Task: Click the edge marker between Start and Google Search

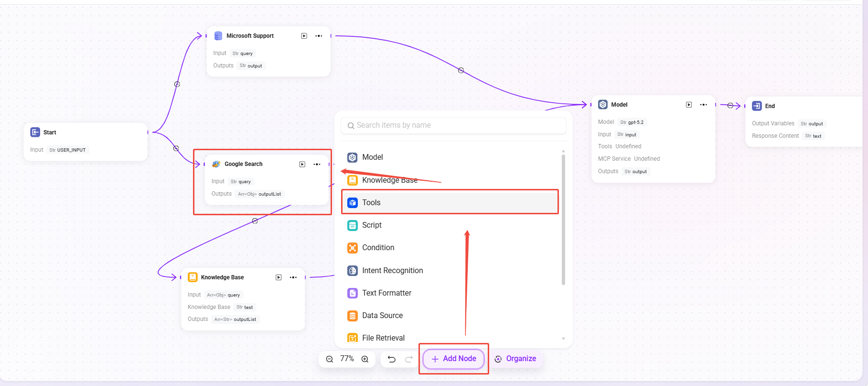Action: (176, 148)
